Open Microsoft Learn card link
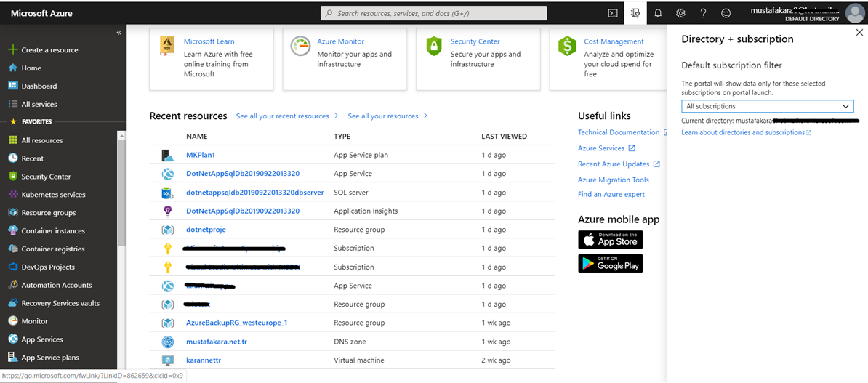Image resolution: width=868 pixels, height=383 pixels. pyautogui.click(x=209, y=41)
